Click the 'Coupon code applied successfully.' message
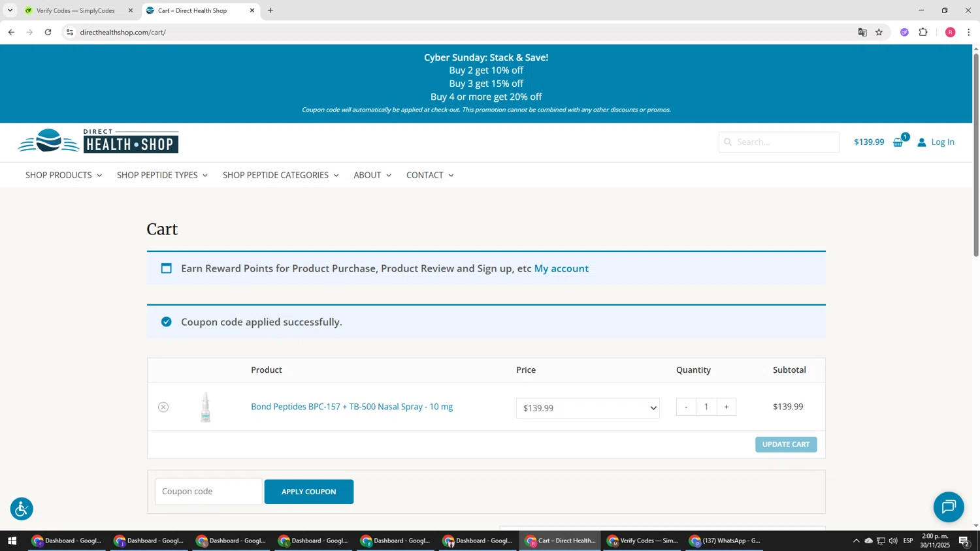 [x=261, y=322]
